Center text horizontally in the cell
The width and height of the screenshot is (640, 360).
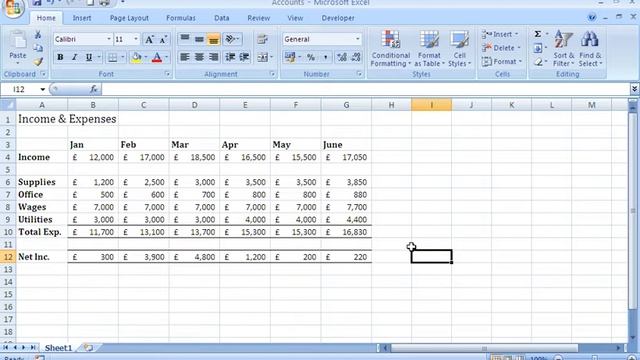199,57
